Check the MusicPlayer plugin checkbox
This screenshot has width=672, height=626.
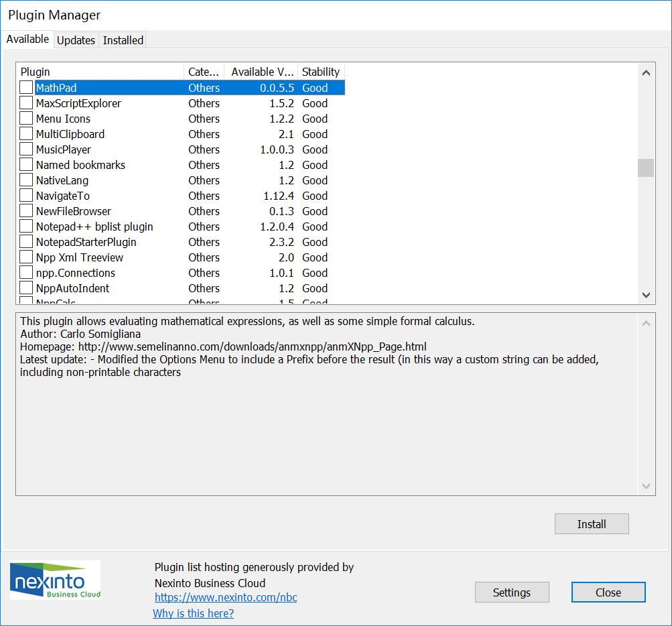coord(25,149)
